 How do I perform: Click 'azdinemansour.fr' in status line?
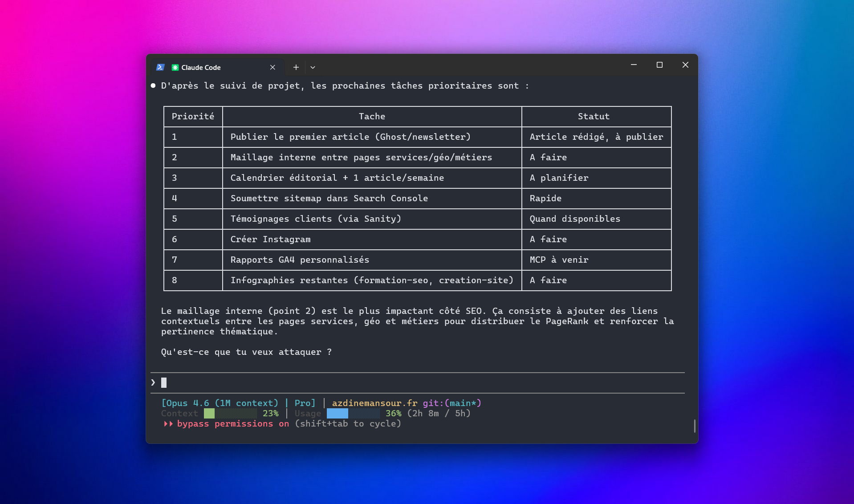[x=374, y=403]
